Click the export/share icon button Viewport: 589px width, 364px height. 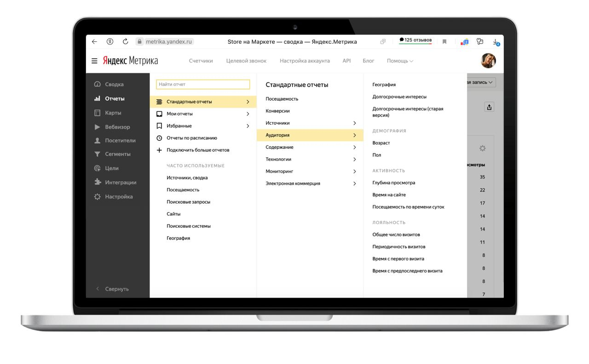tap(489, 107)
